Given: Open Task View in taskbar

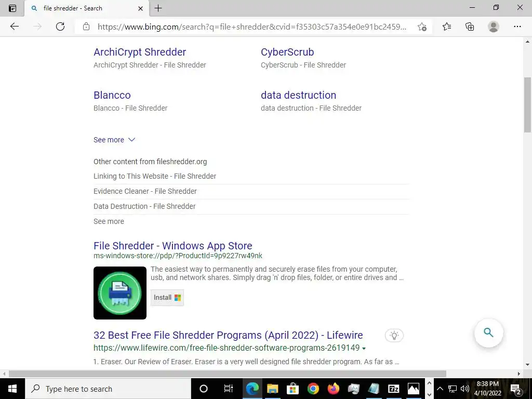Looking at the screenshot, I should coord(229,389).
